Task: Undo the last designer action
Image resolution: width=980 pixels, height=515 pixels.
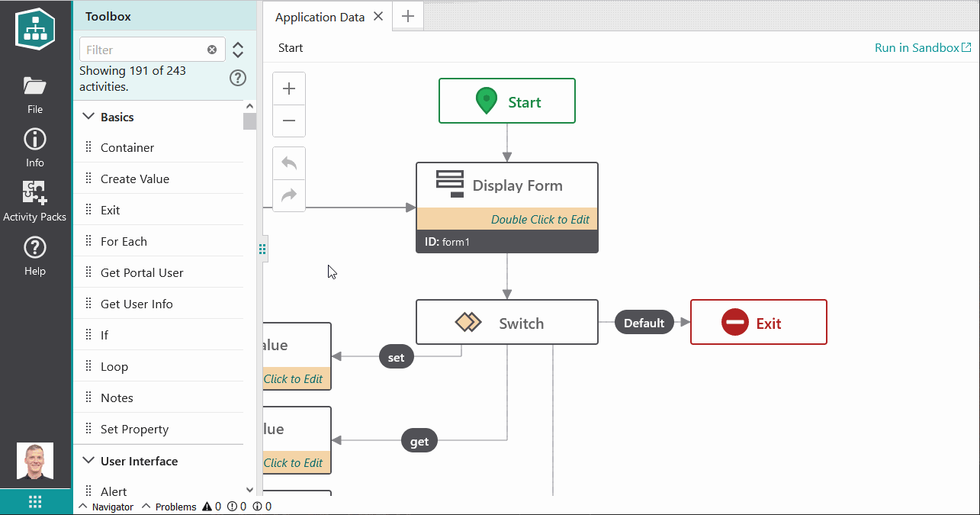Action: coord(289,163)
